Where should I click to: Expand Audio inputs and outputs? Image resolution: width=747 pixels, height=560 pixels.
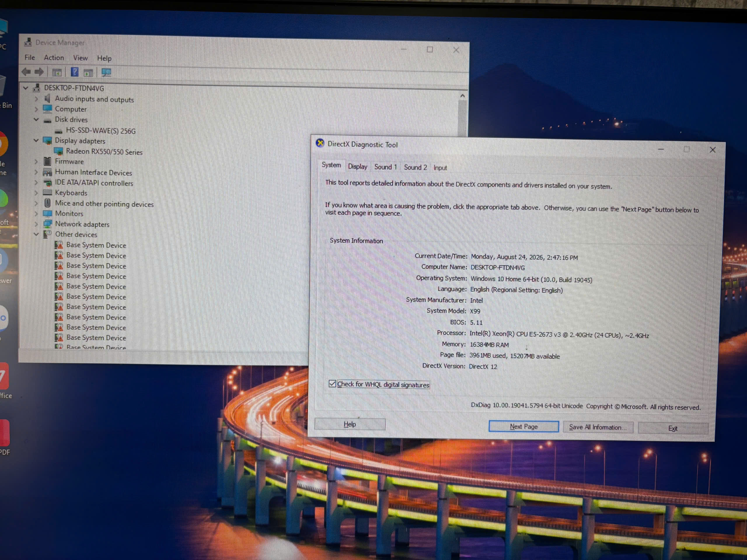(36, 99)
